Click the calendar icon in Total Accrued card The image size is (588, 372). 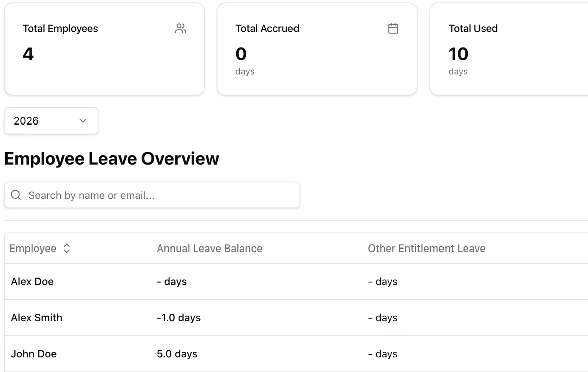393,28
